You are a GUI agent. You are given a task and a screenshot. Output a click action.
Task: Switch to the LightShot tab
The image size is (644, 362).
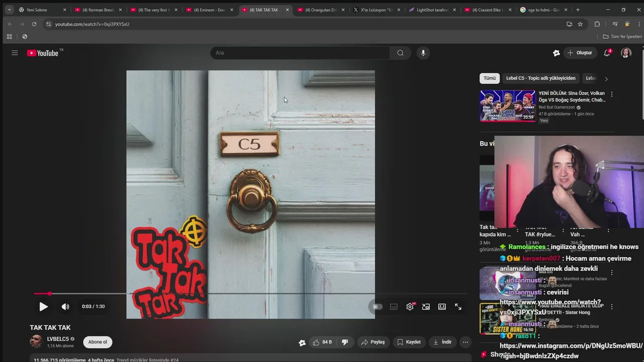point(433,10)
